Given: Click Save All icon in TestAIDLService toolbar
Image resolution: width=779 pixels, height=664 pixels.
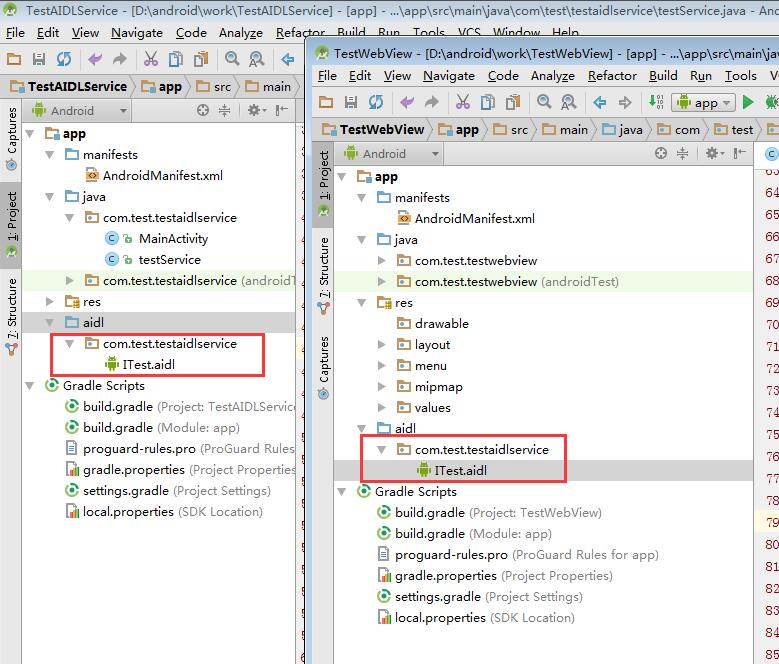Looking at the screenshot, I should pyautogui.click(x=39, y=60).
